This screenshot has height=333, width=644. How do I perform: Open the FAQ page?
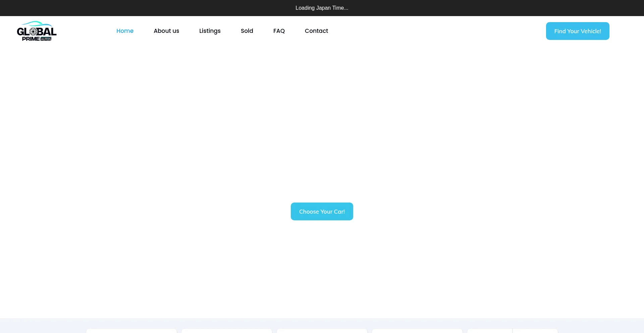[x=279, y=31]
